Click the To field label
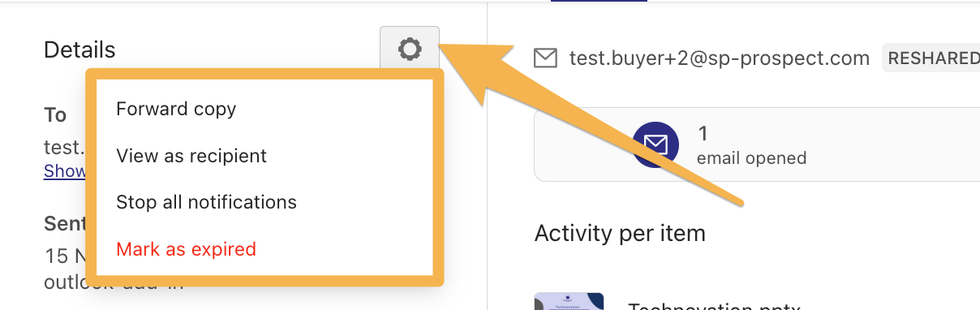This screenshot has height=310, width=980. point(55,115)
